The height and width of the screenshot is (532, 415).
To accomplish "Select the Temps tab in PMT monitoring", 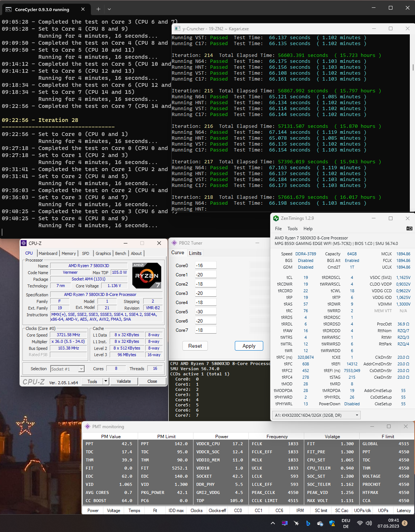I will pyautogui.click(x=134, y=510).
